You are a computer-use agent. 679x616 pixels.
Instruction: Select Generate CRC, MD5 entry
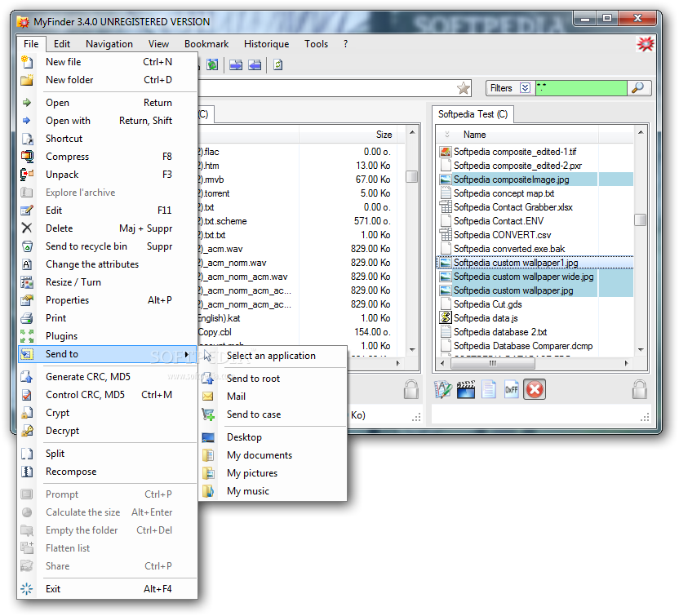click(x=108, y=377)
